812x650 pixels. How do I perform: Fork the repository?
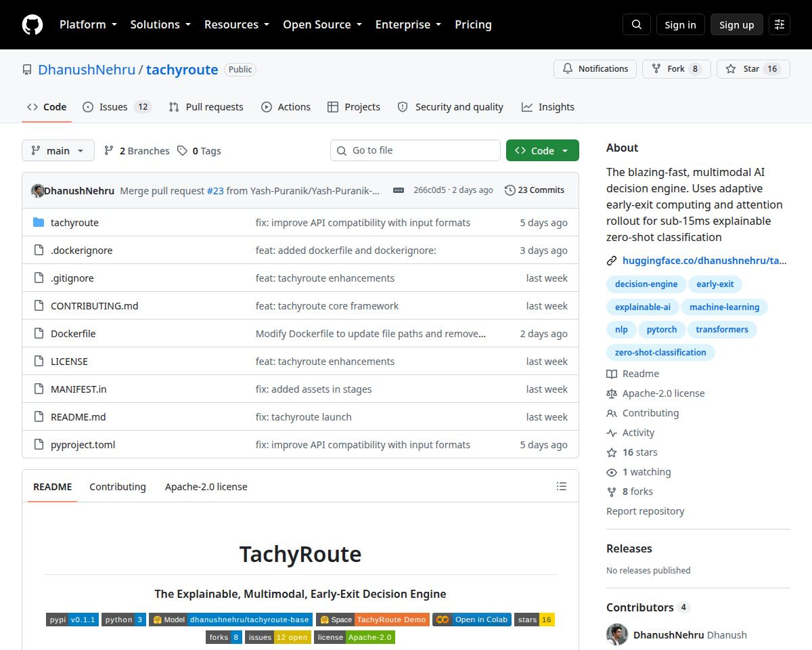677,69
